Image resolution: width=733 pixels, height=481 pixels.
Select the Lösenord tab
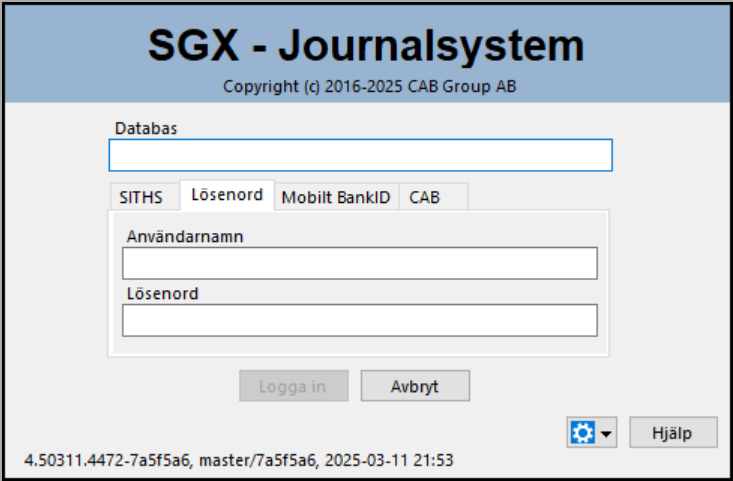tap(227, 195)
